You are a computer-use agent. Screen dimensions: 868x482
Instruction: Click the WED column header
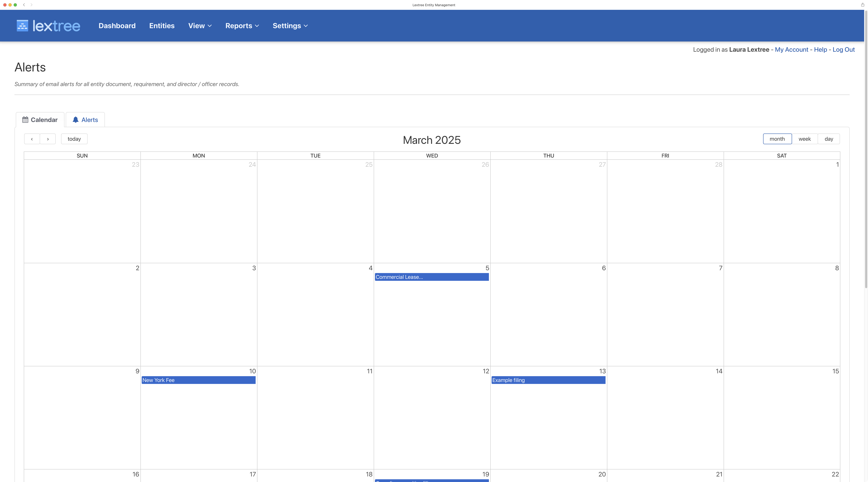point(432,156)
